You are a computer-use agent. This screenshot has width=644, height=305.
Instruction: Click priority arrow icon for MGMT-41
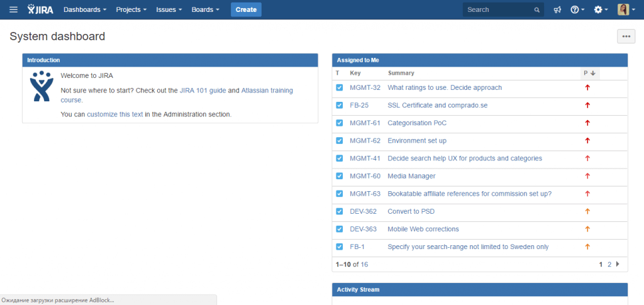point(587,158)
